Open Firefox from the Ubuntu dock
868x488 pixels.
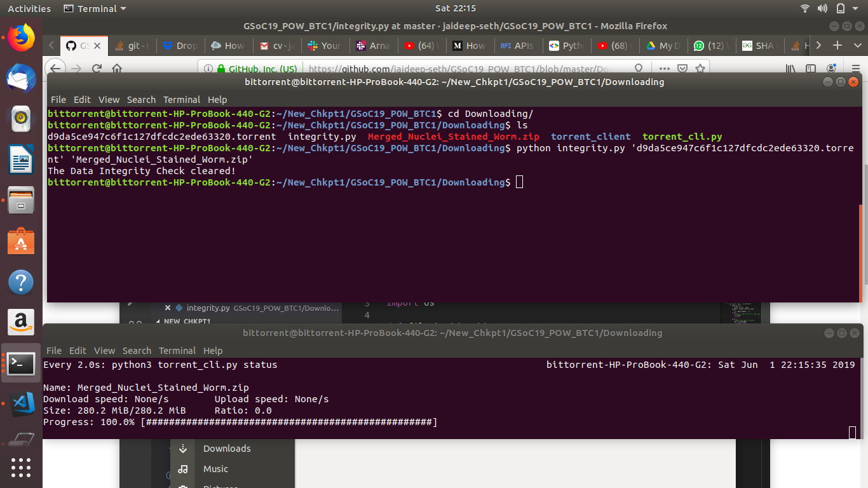point(21,37)
